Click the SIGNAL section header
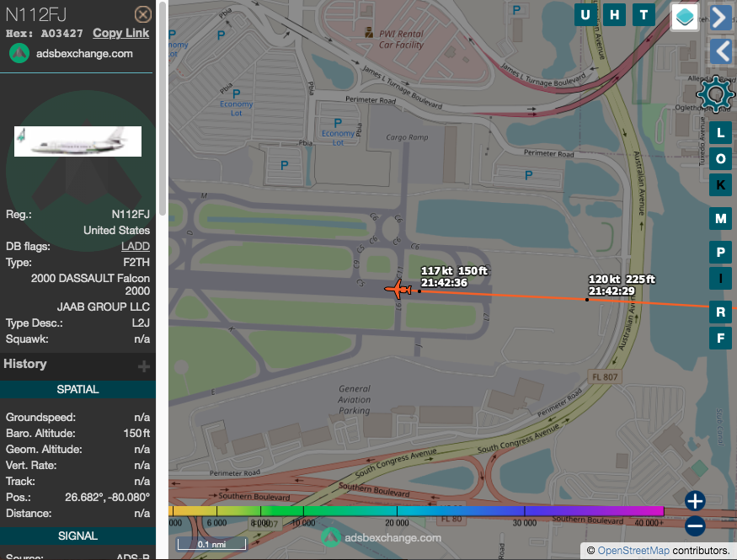 pos(78,536)
